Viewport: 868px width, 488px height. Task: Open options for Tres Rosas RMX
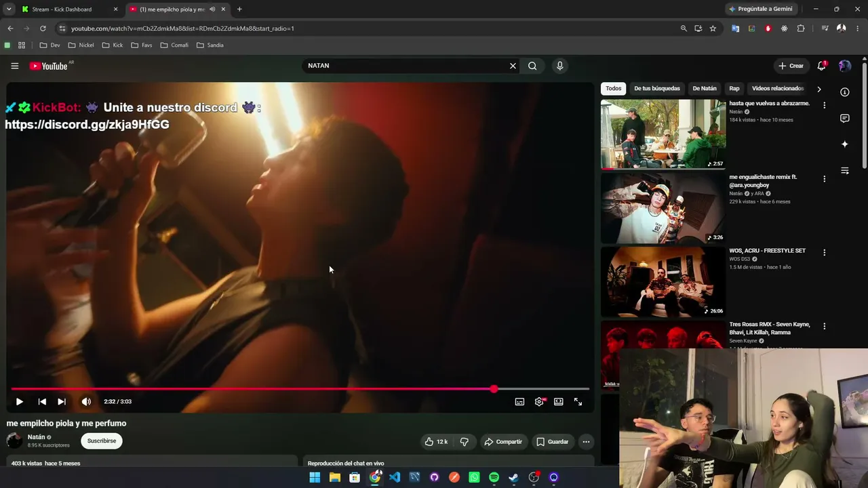tap(824, 326)
